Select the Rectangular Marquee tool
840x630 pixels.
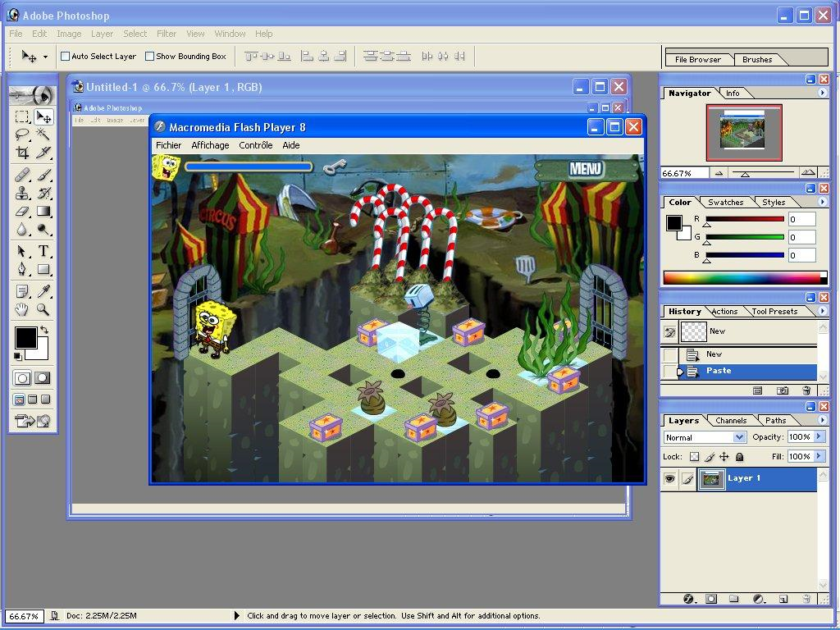tap(22, 116)
